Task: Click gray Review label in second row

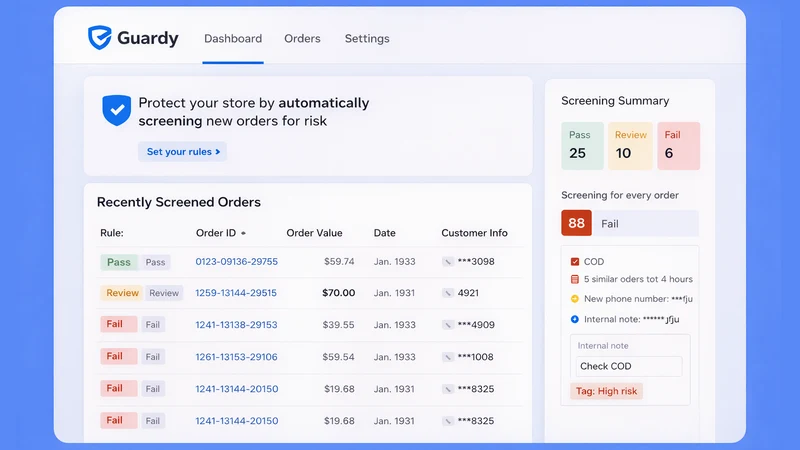Action: coord(164,293)
